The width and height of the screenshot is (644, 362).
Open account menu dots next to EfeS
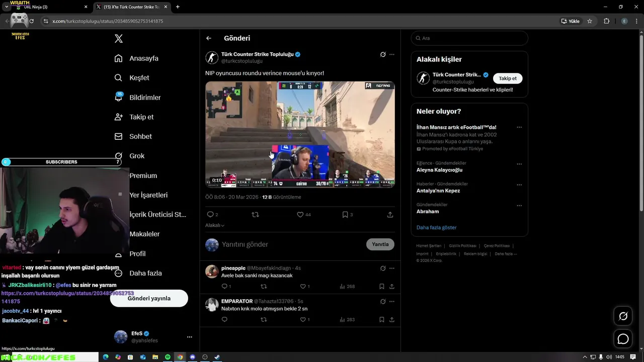(x=190, y=337)
